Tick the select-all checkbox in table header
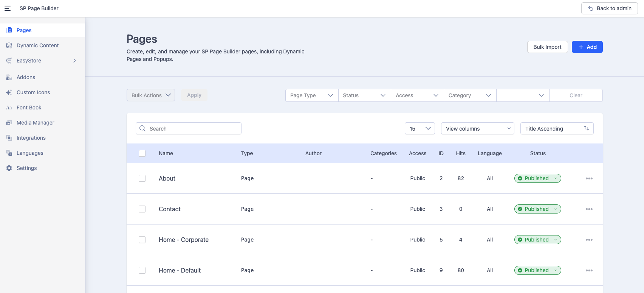Image resolution: width=644 pixels, height=293 pixels. [142, 153]
